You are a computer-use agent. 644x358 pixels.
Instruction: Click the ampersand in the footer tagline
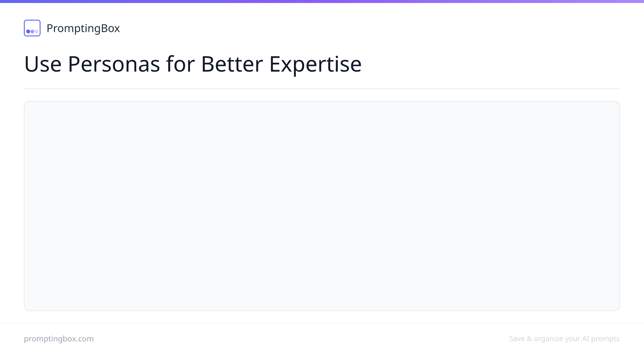pos(529,339)
